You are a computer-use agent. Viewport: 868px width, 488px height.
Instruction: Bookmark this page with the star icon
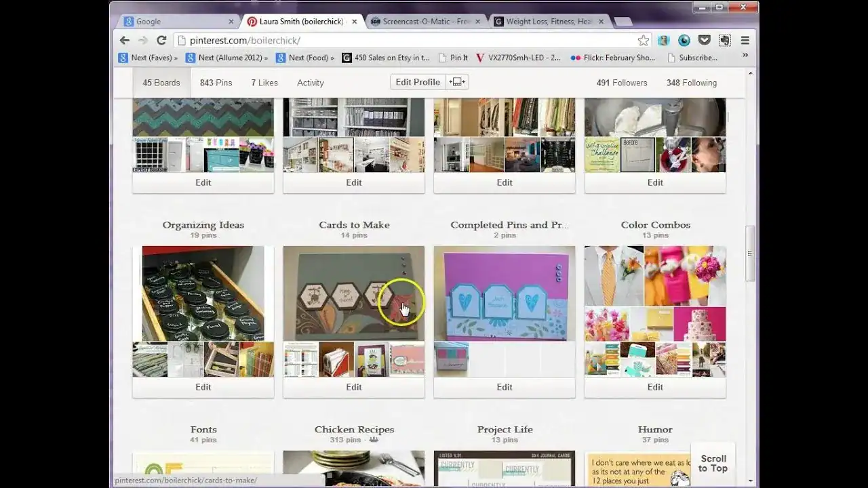pos(643,41)
